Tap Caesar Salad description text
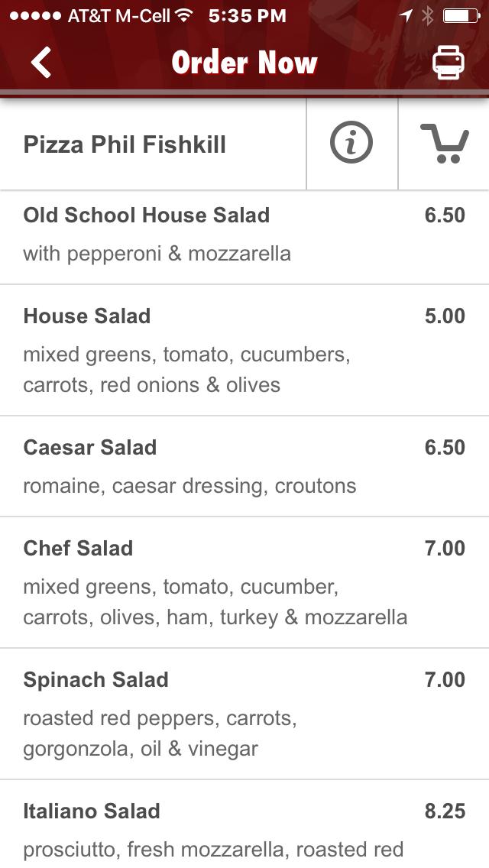 (x=189, y=486)
